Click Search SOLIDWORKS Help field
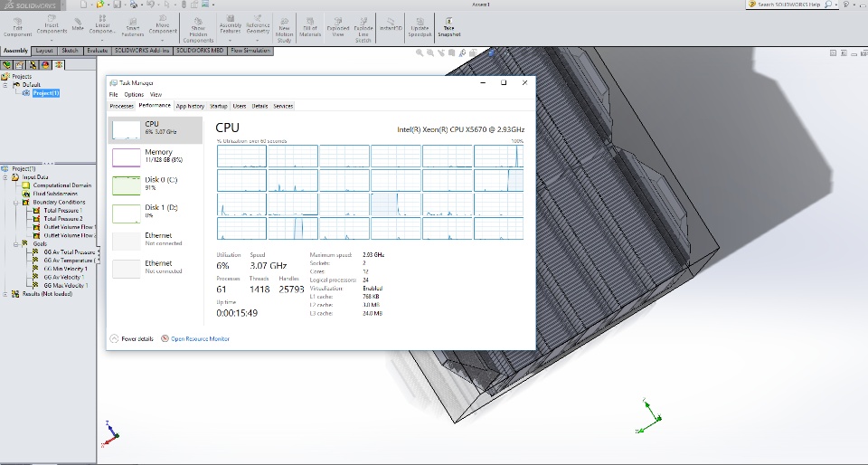Image resolution: width=868 pixels, height=465 pixels. click(x=788, y=5)
